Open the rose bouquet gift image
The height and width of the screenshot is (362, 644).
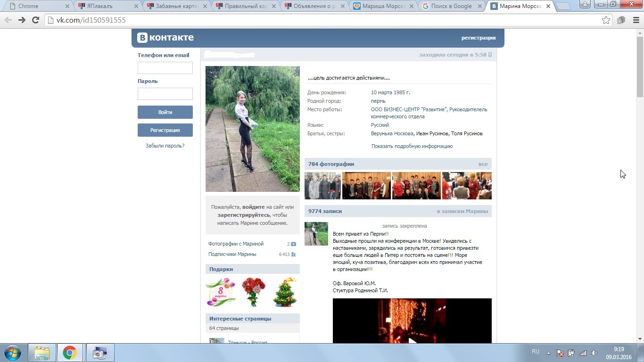253,292
